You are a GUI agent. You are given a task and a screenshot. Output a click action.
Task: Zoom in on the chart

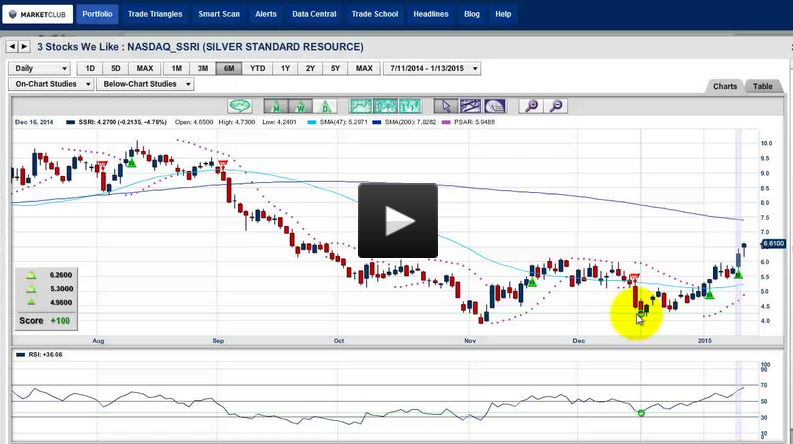coord(532,106)
